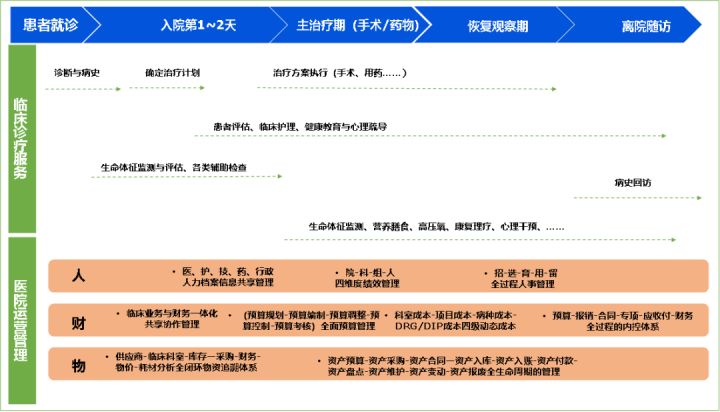
Task: Click the 耗材分析全闭环物资追踪体系 bullet
Action: pos(184,361)
